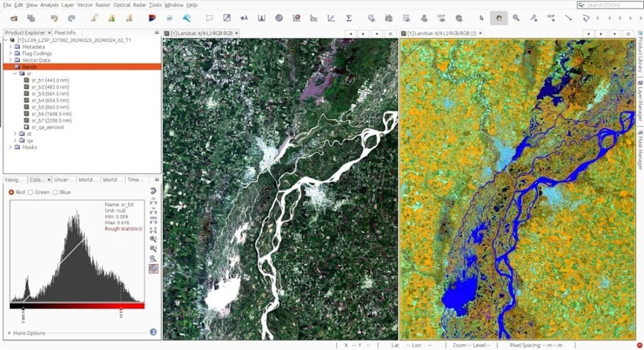Screen dimensions: 644x350
Task: Select the Red channel radio button
Action: coord(11,192)
